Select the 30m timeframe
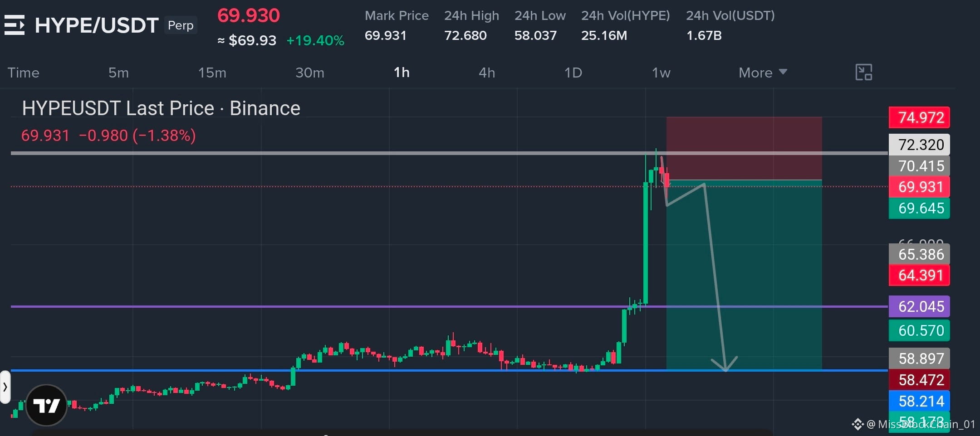Viewport: 980px width, 436px height. (310, 73)
